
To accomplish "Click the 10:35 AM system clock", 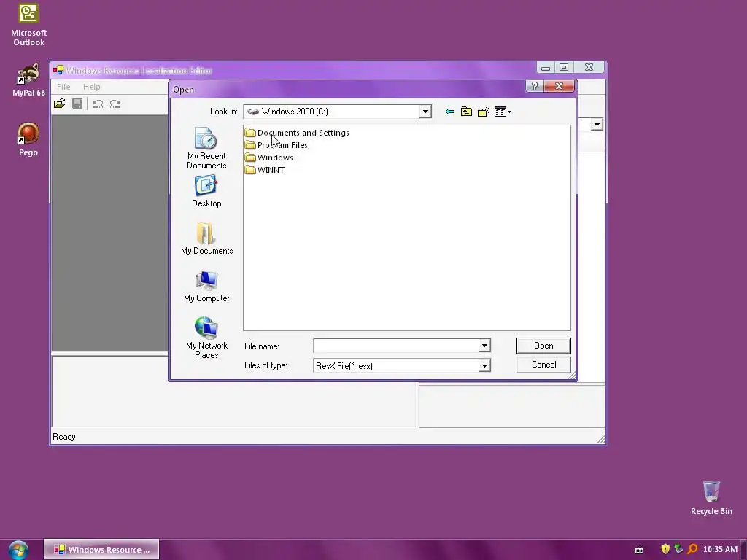I will [720, 550].
